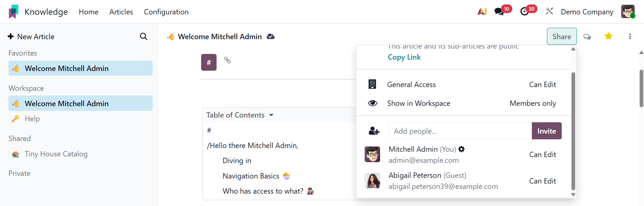Viewport: 644px width, 206px height.
Task: Open the conversations messages icon
Action: pos(499,12)
